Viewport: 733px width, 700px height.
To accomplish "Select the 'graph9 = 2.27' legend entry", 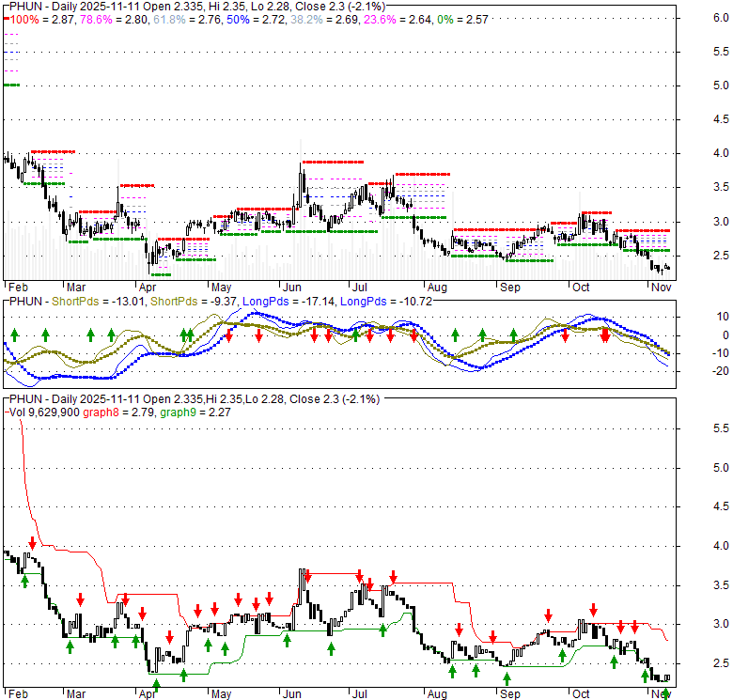I will [x=195, y=412].
